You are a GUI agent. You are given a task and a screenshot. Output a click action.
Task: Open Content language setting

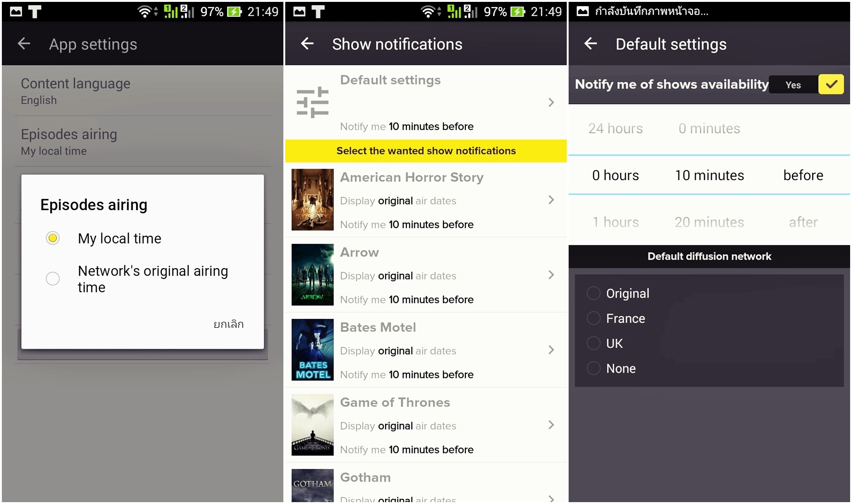143,91
